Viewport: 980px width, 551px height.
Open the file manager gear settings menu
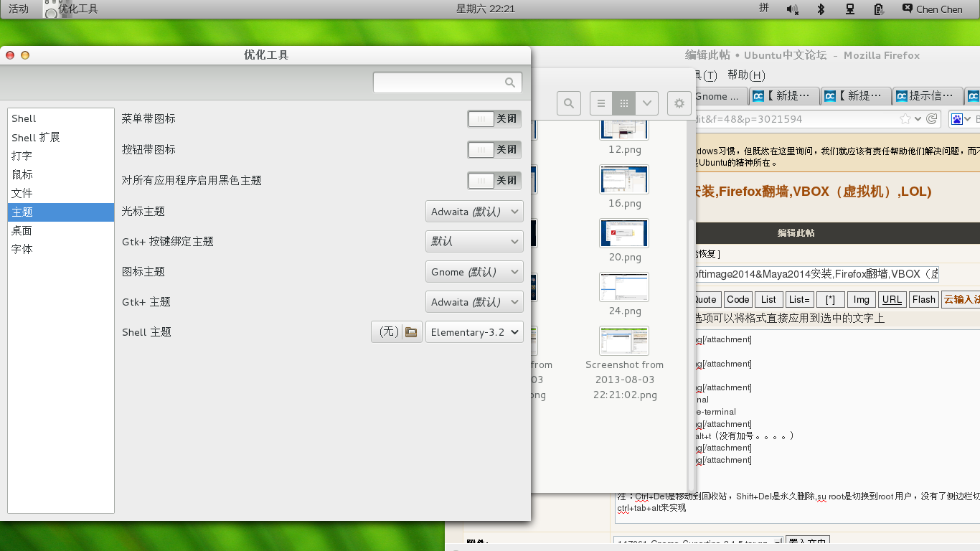pos(679,103)
